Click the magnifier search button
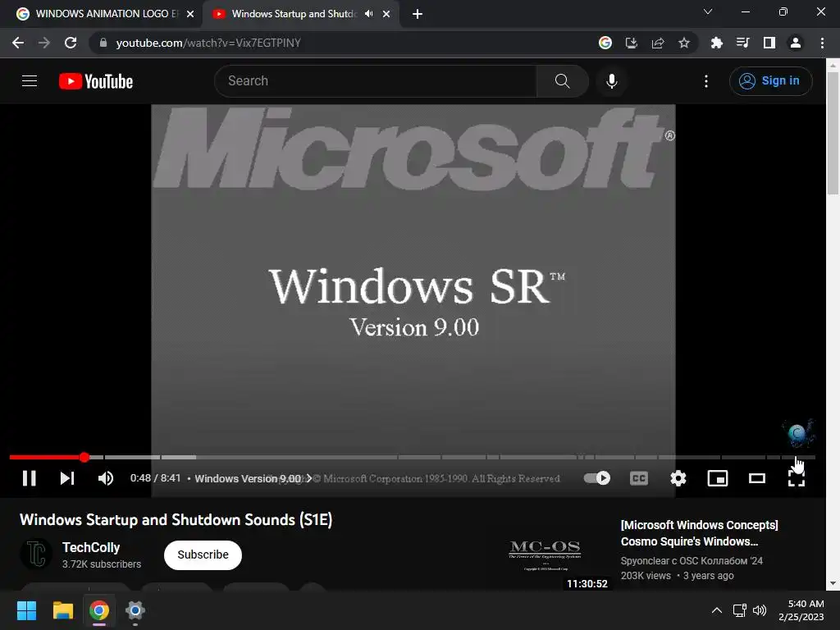Screen dimensions: 840x630 (562, 81)
